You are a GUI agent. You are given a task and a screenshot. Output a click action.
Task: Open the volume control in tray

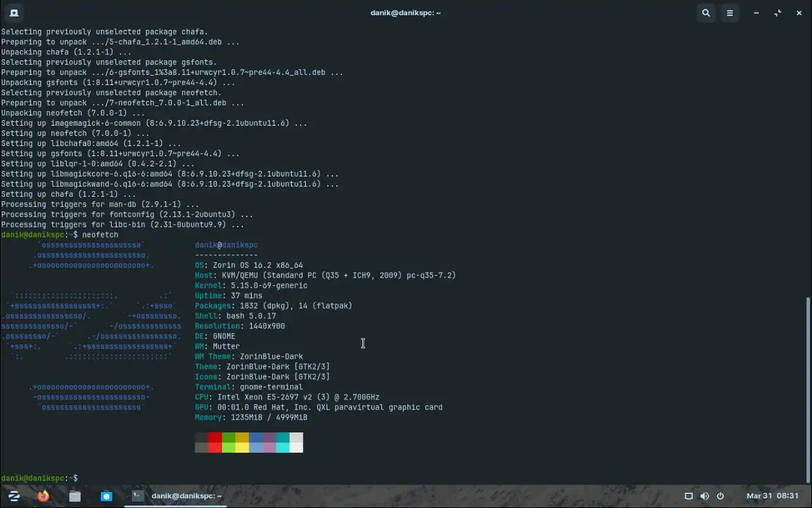(704, 496)
